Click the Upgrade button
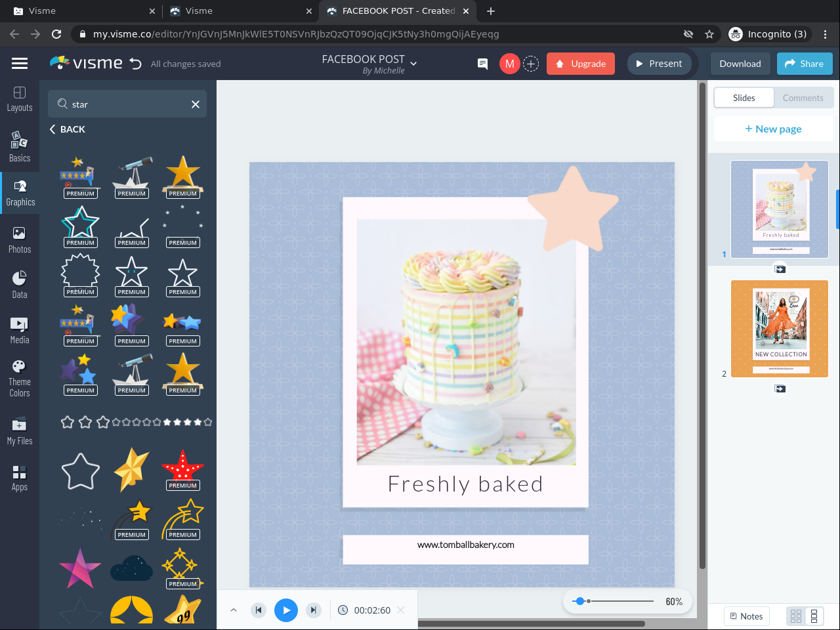This screenshot has width=840, height=630. tap(581, 64)
